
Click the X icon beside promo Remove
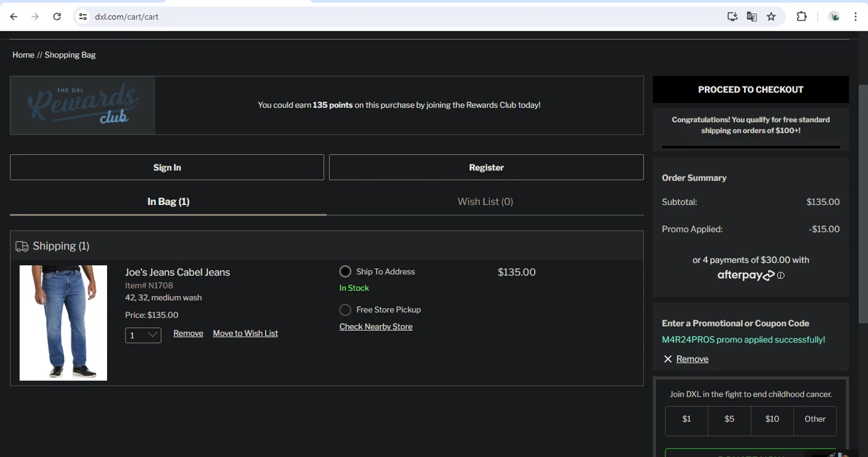tap(668, 359)
